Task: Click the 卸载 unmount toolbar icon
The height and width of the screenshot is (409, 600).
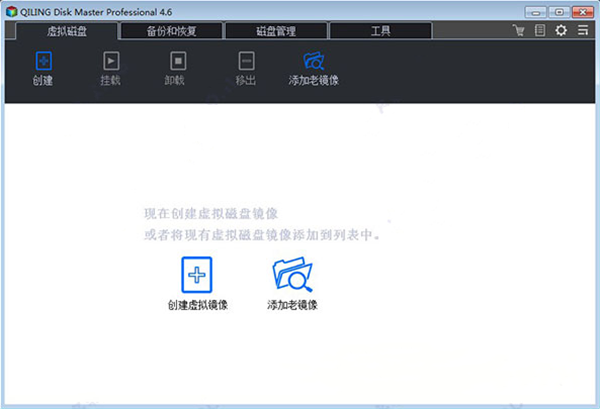Action: [178, 61]
